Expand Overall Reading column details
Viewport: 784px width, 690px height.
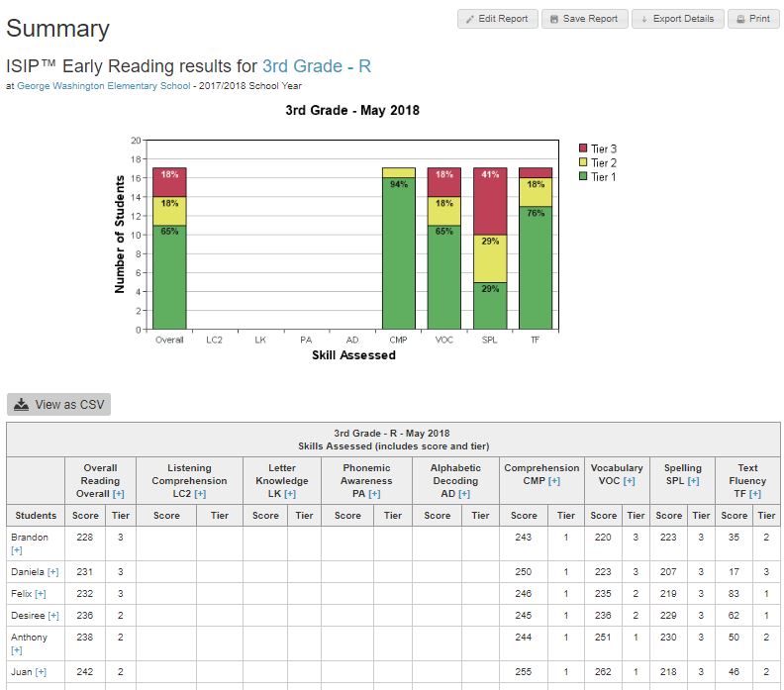coord(119,493)
